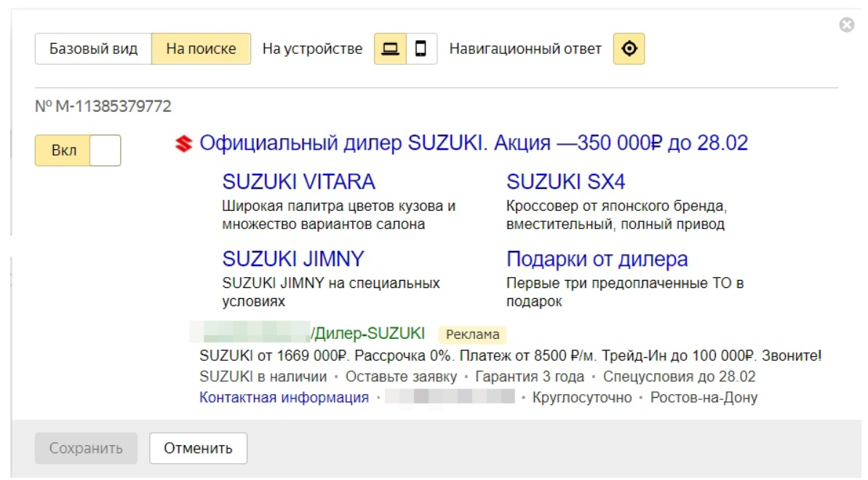Select the На поиске view tab
This screenshot has width=868, height=480.
201,49
